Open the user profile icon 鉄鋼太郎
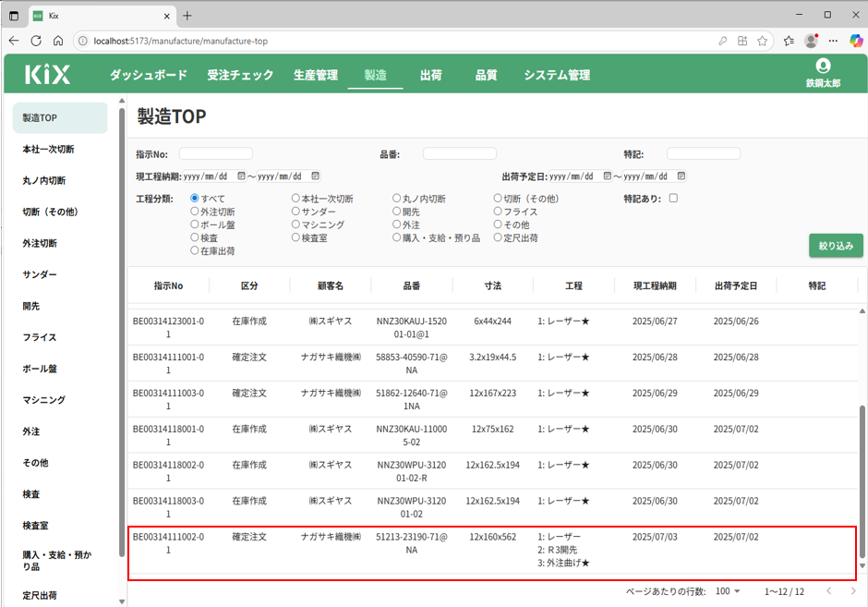 coord(823,73)
